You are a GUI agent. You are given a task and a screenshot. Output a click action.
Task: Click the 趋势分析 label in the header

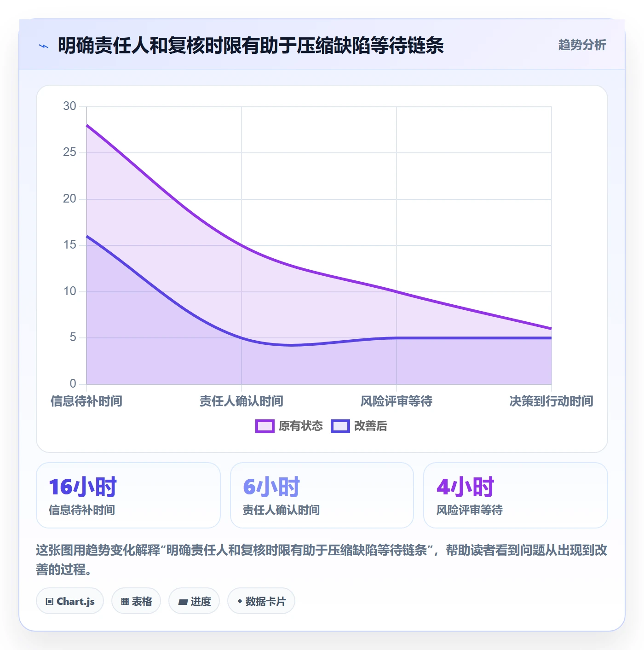582,45
